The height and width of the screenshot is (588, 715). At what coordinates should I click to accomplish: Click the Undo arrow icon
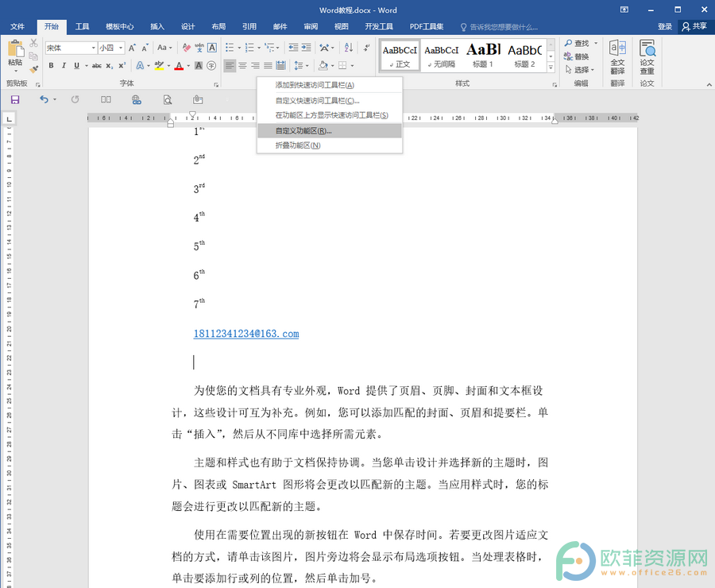coord(44,99)
